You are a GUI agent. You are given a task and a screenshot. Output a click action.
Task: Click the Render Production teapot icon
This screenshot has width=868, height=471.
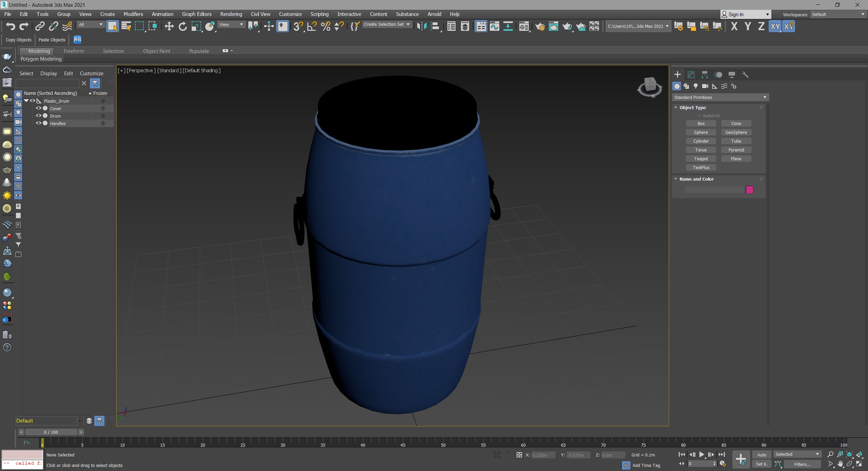[567, 26]
